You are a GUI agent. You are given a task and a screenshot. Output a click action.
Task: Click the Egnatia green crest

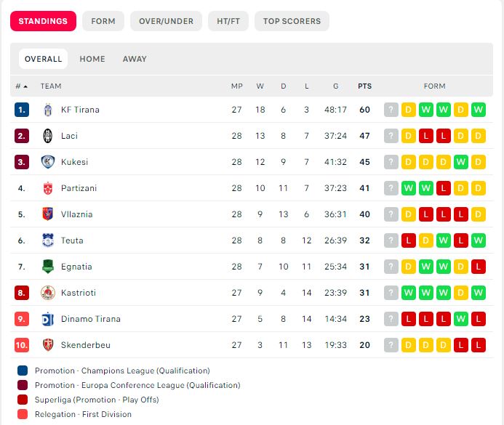[x=48, y=267]
